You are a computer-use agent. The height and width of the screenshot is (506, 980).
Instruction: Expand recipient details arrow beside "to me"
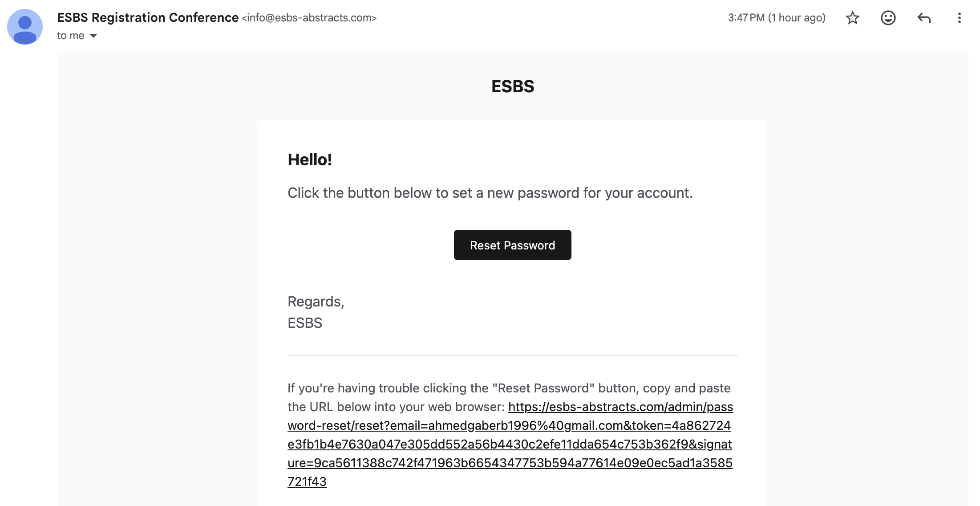click(93, 36)
